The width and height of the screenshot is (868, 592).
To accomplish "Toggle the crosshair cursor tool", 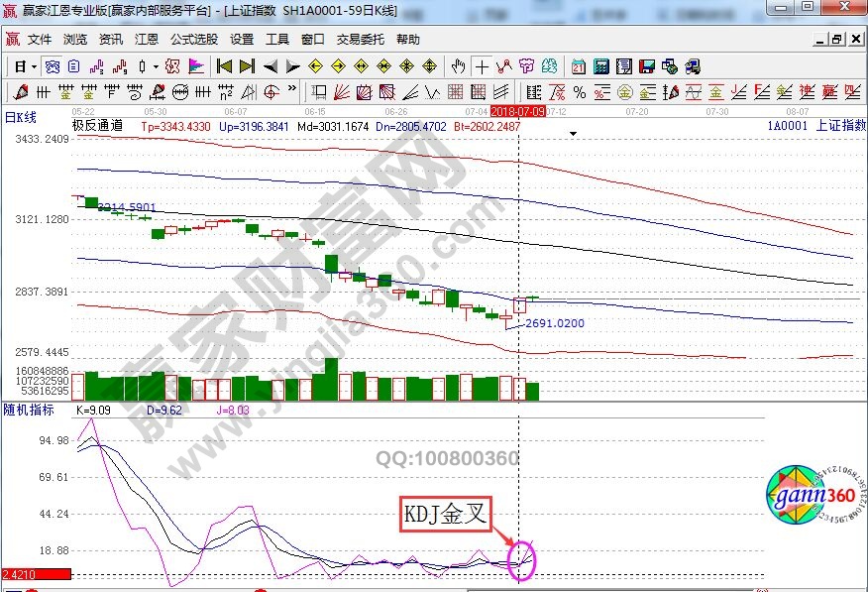I will pos(482,66).
